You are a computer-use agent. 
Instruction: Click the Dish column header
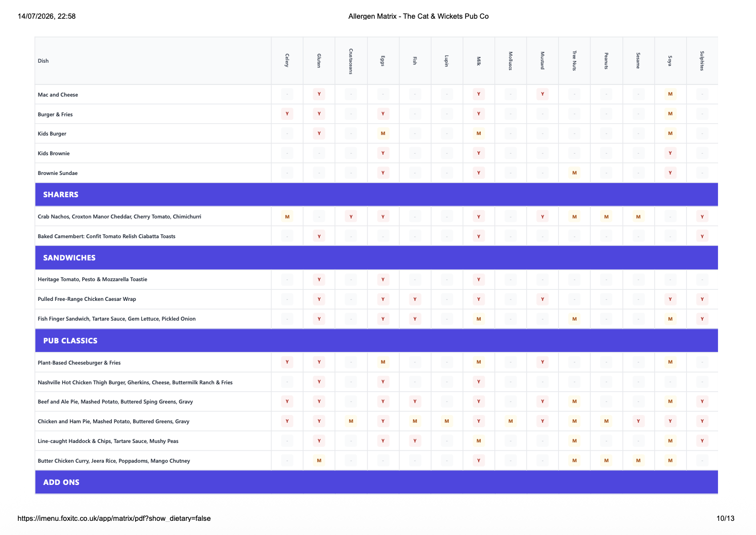point(44,61)
